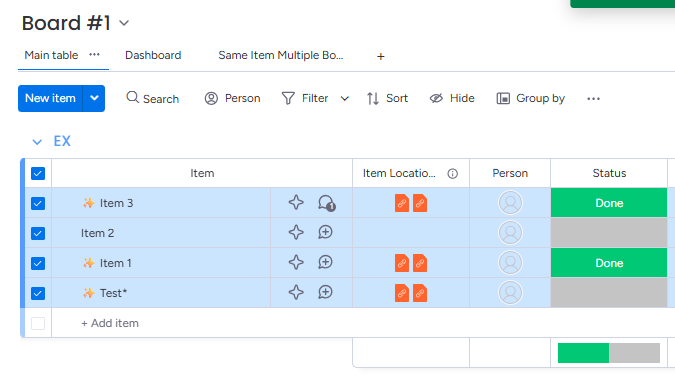Switch to Main table tab

51,55
